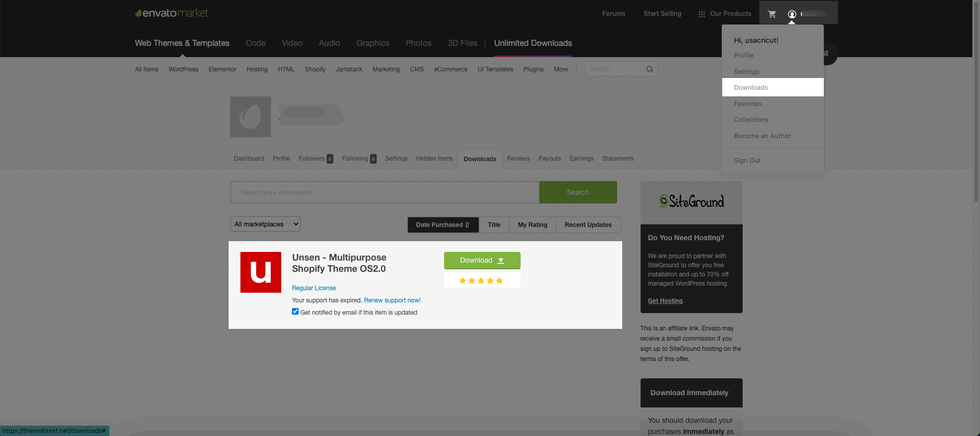This screenshot has width=980, height=436.
Task: Choose Become an Author menu entry
Action: click(762, 136)
